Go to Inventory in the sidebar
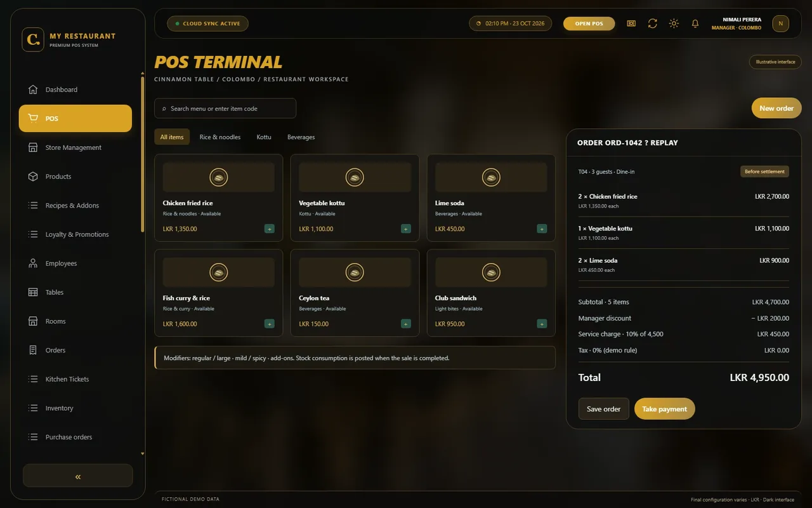Viewport: 812px width, 508px height. (x=75, y=408)
